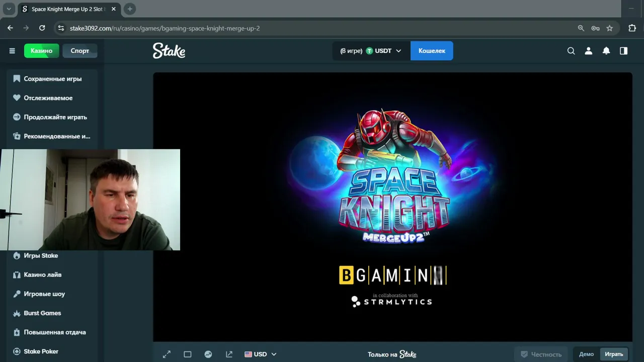The height and width of the screenshot is (362, 644).
Task: Open live stats chart icon
Action: point(208,354)
